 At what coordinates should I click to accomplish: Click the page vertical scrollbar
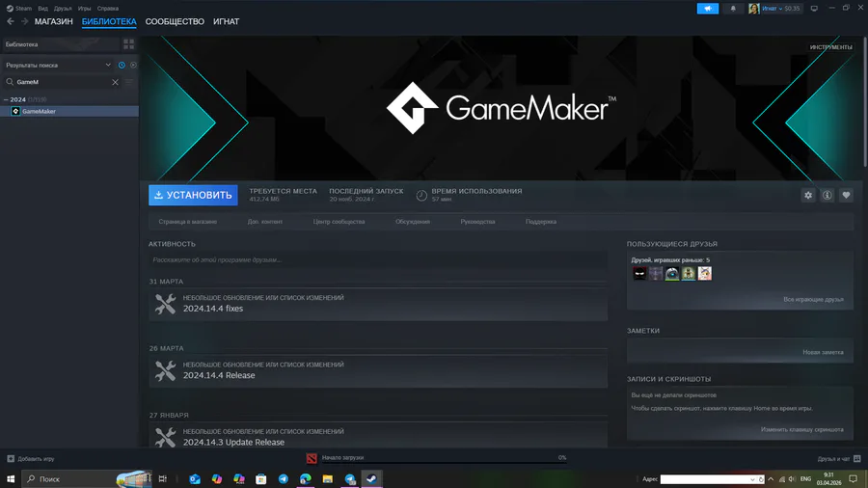(865, 102)
